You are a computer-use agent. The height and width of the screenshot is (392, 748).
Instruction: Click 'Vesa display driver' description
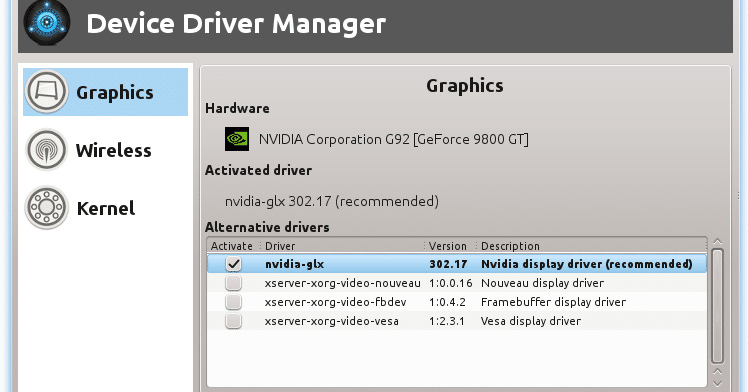[x=531, y=321]
